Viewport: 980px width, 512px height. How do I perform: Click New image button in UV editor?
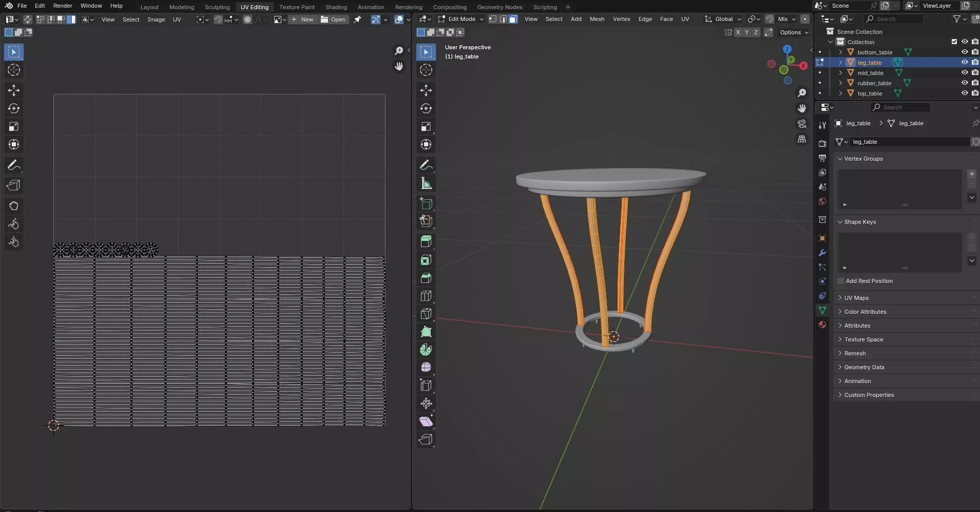[x=302, y=20]
